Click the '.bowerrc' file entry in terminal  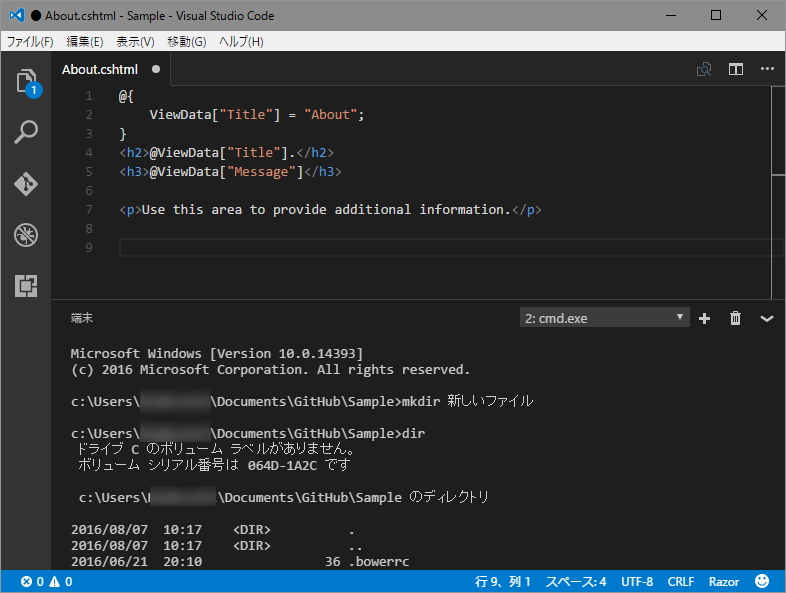[379, 562]
